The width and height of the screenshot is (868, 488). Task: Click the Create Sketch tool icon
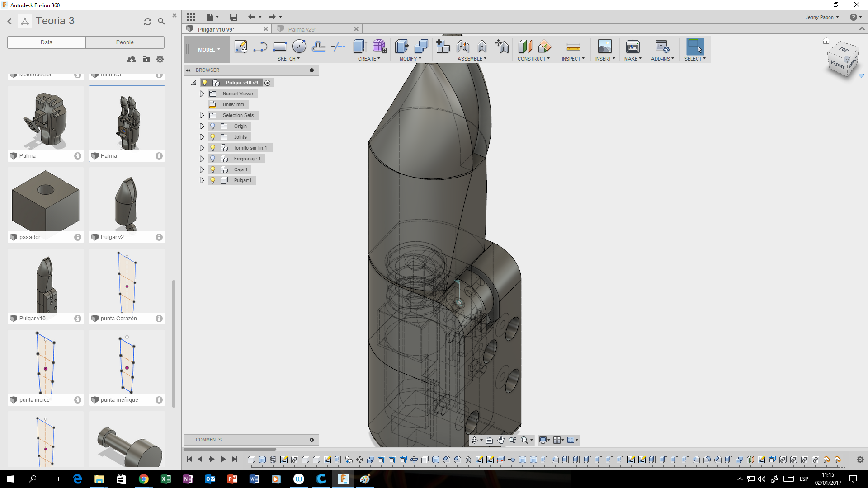pyautogui.click(x=241, y=47)
